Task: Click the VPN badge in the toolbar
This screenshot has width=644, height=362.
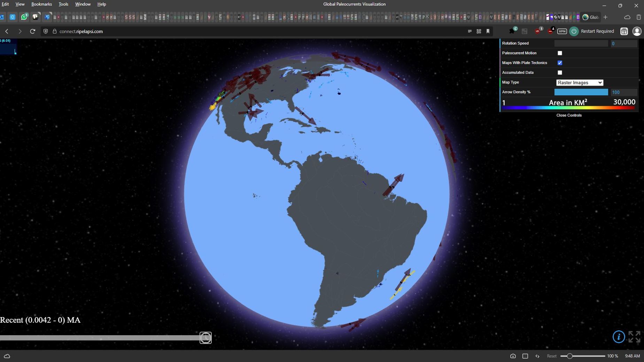Action: tap(562, 31)
